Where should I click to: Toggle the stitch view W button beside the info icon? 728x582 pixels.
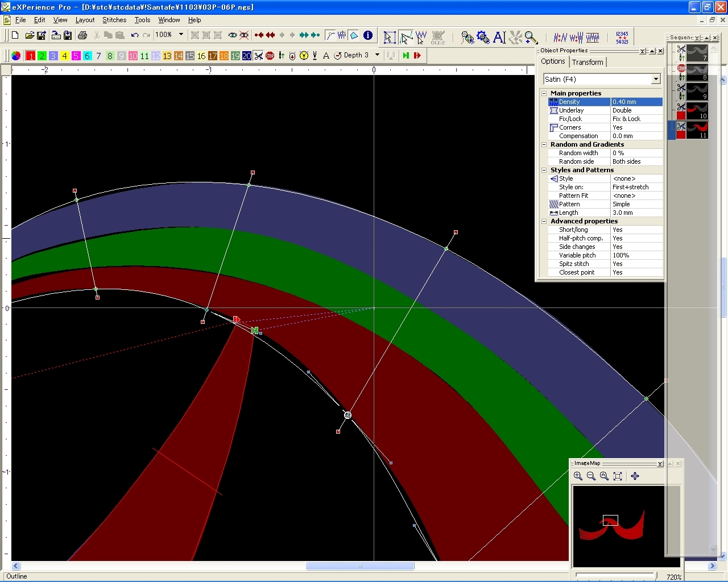[x=342, y=35]
